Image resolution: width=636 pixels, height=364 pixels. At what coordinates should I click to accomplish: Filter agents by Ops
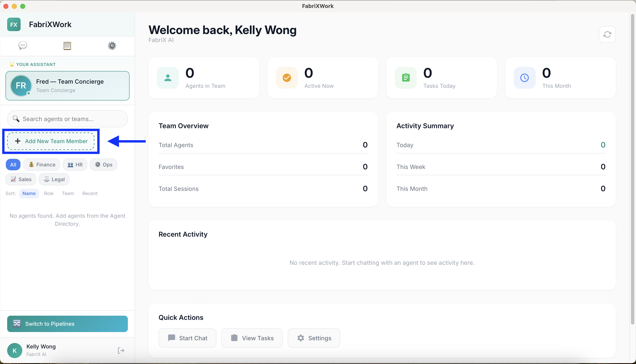click(103, 165)
